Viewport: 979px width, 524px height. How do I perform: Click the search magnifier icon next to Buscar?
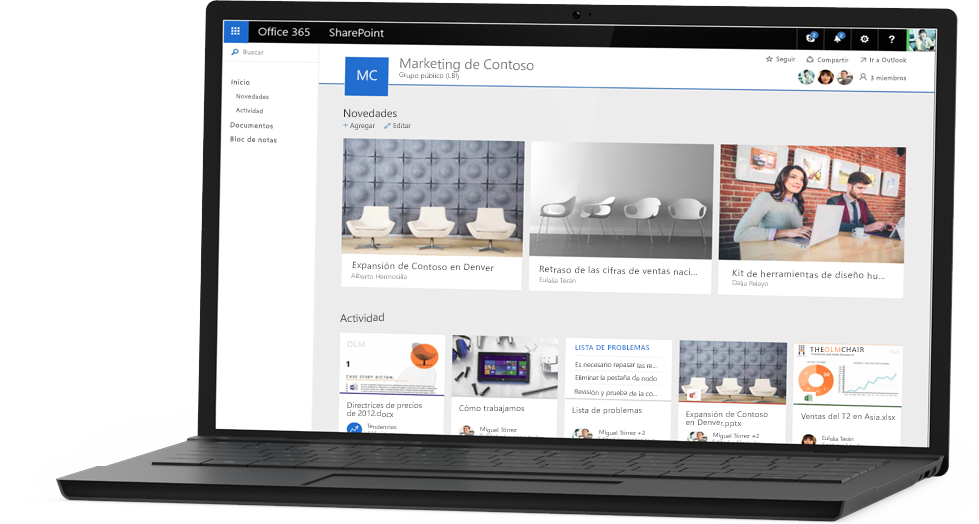pos(235,52)
